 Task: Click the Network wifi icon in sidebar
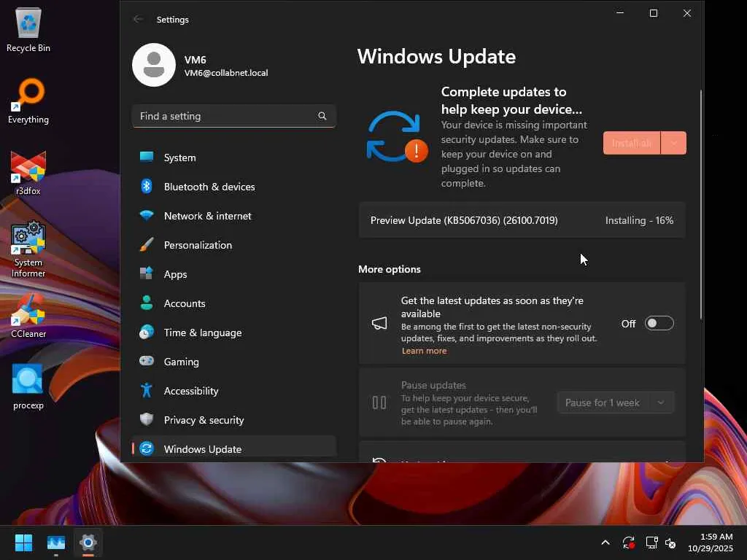tap(147, 215)
